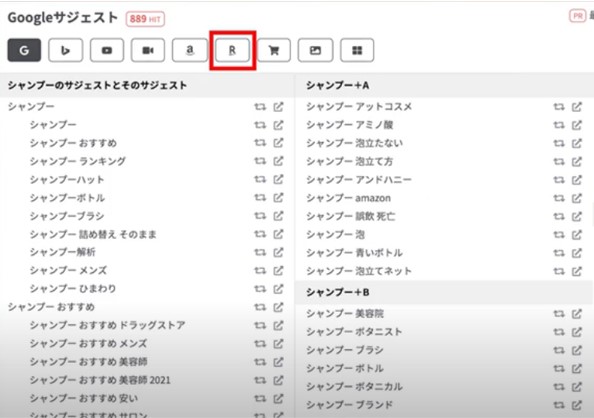Open external link for シャンプー おすすめ メンズ
Viewport: 594px width, 418px height.
tap(278, 343)
